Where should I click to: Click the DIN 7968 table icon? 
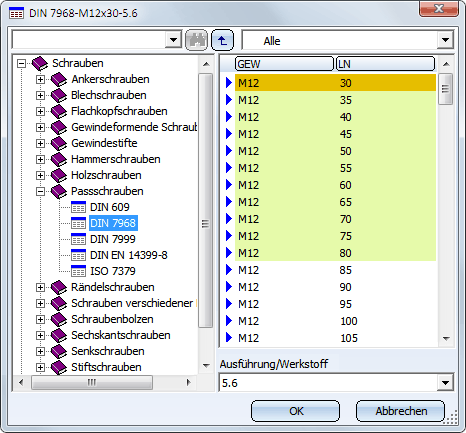78,223
